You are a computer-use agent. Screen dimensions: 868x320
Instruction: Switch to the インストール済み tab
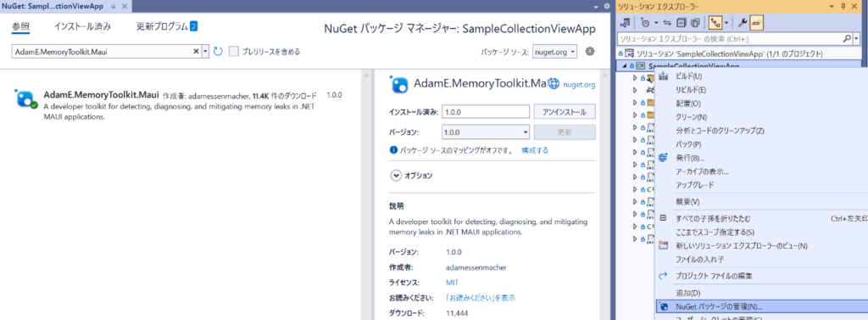(x=82, y=26)
